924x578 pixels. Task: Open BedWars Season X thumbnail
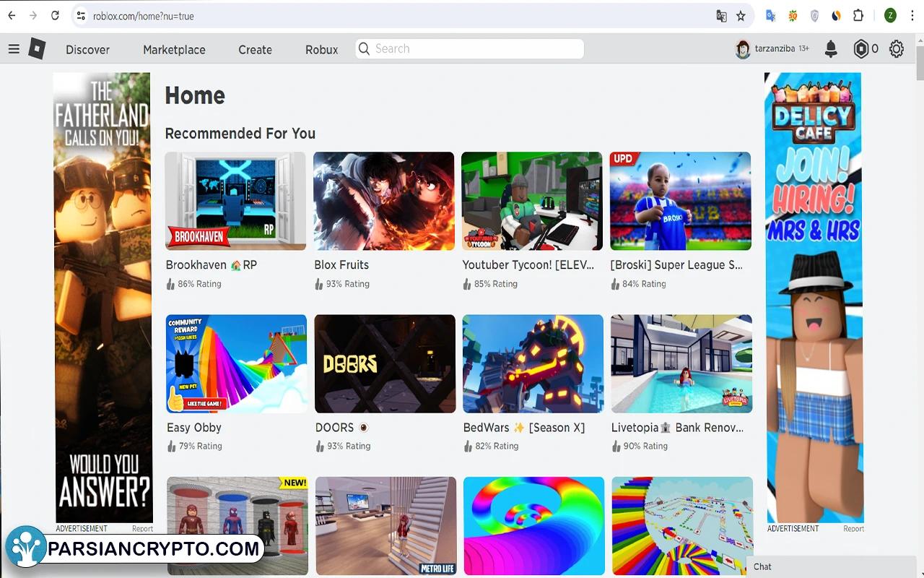click(x=533, y=363)
